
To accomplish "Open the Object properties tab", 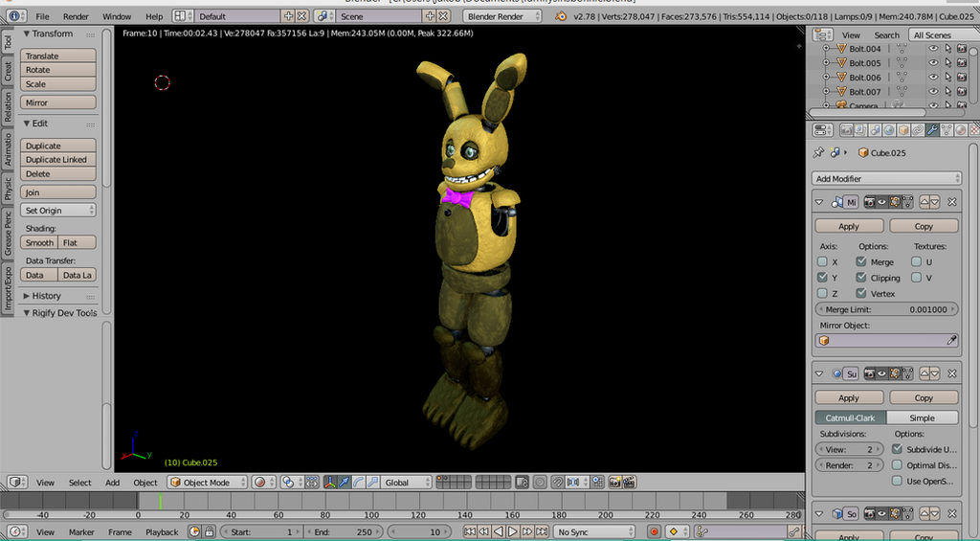I will [x=903, y=130].
